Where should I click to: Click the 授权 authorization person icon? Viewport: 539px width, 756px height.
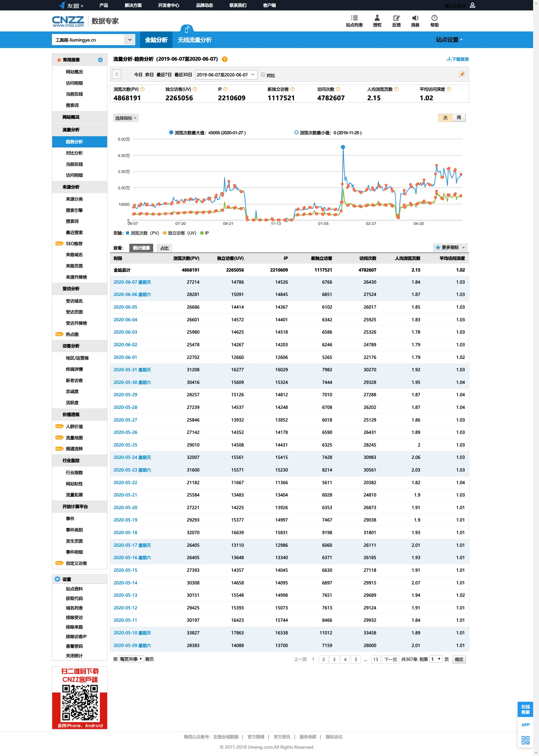tap(377, 18)
